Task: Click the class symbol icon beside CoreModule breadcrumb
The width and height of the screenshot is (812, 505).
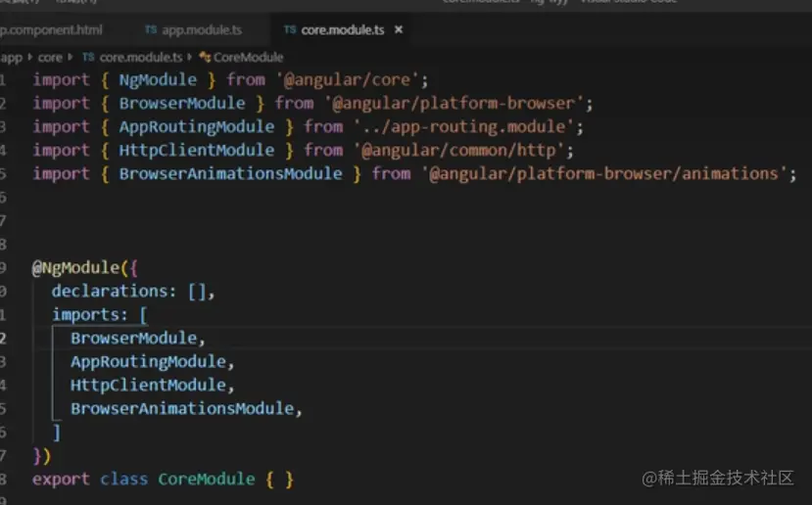Action: point(205,57)
